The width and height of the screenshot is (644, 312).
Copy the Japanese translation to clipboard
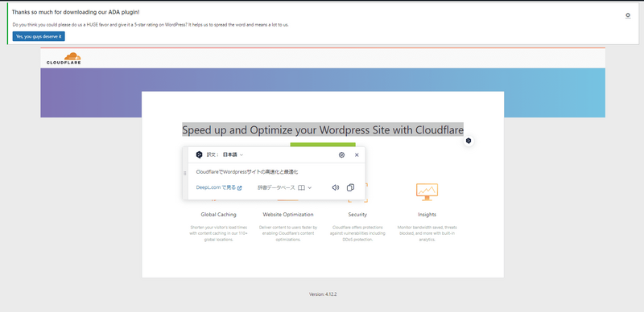tap(350, 187)
